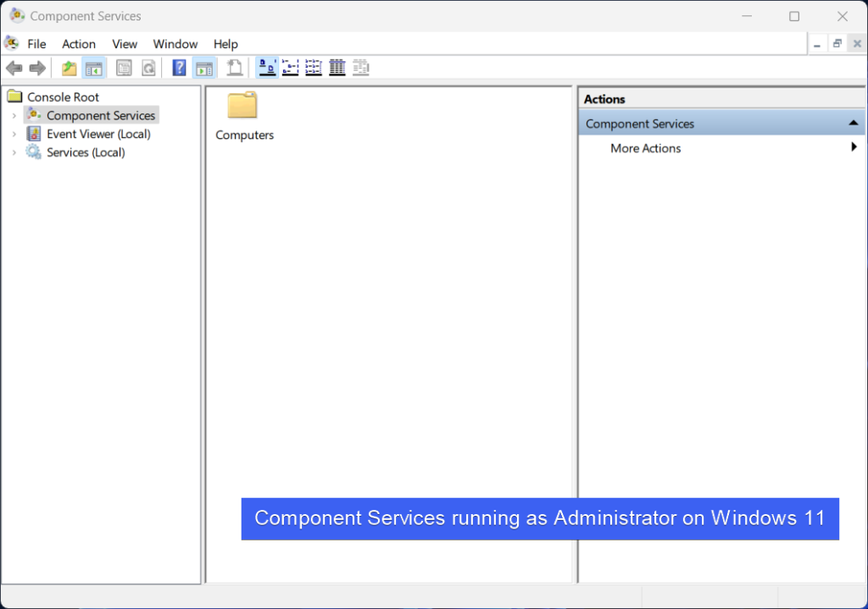Viewport: 868px width, 609px height.
Task: Open Help using the question mark icon
Action: click(179, 67)
